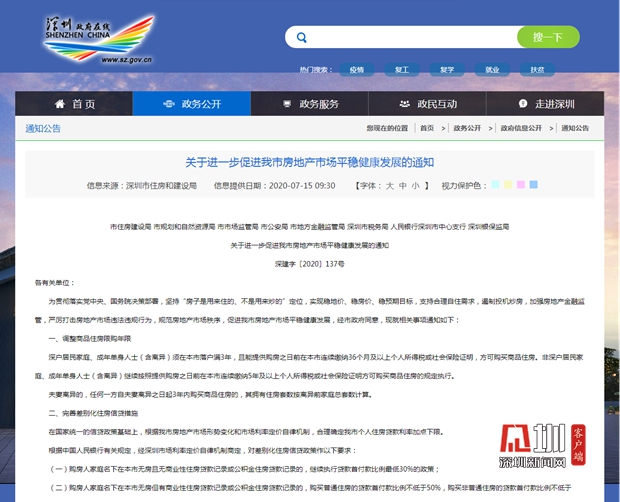Click the people icon beside 政民互动

(403, 105)
